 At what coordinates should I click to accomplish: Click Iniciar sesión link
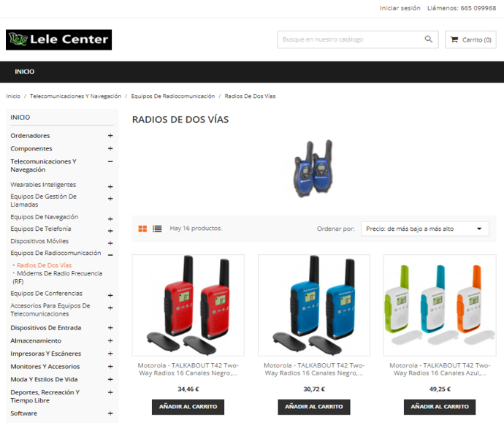[400, 8]
